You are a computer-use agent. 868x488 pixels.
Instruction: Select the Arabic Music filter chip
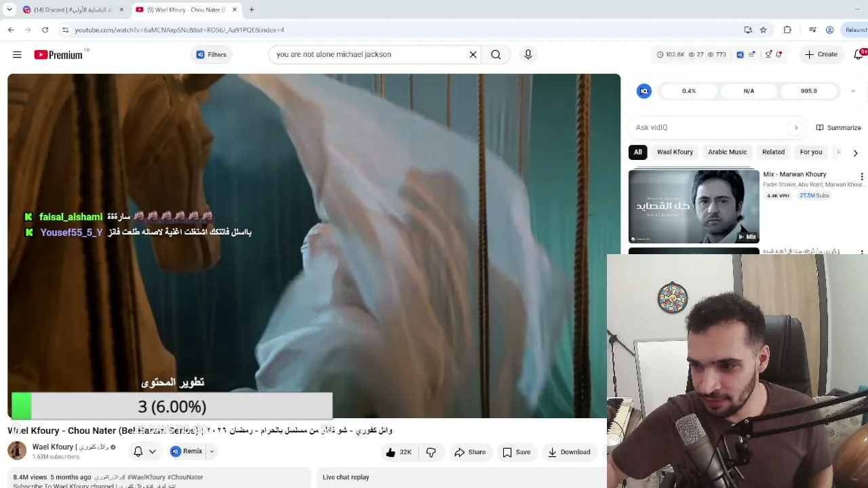pos(727,152)
